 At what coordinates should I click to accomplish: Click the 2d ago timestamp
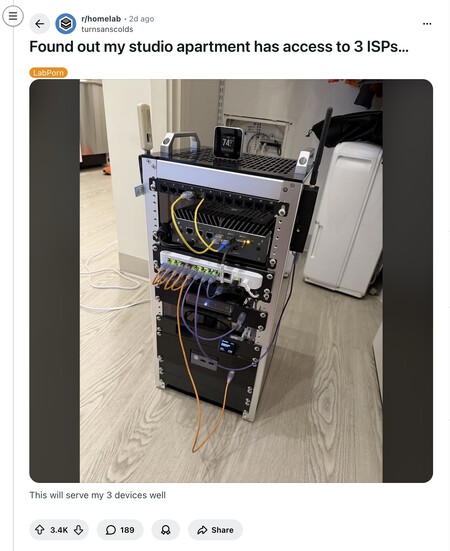point(141,19)
